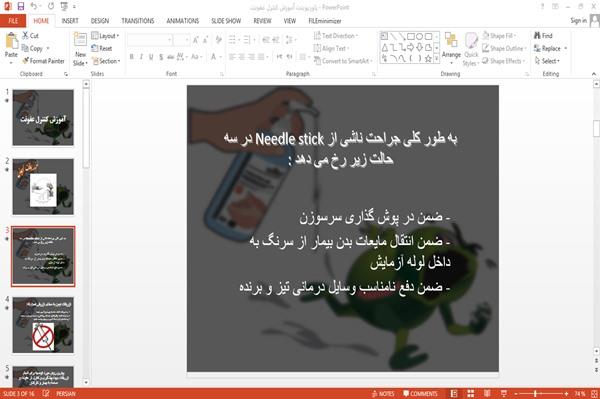Open Text Direction dropdown
Viewport: 600px width, 399px height.
point(336,36)
